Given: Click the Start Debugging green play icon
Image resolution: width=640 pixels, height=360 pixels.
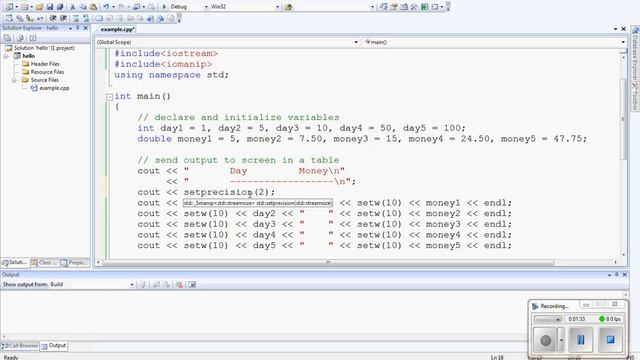Looking at the screenshot, I should pos(164,7).
